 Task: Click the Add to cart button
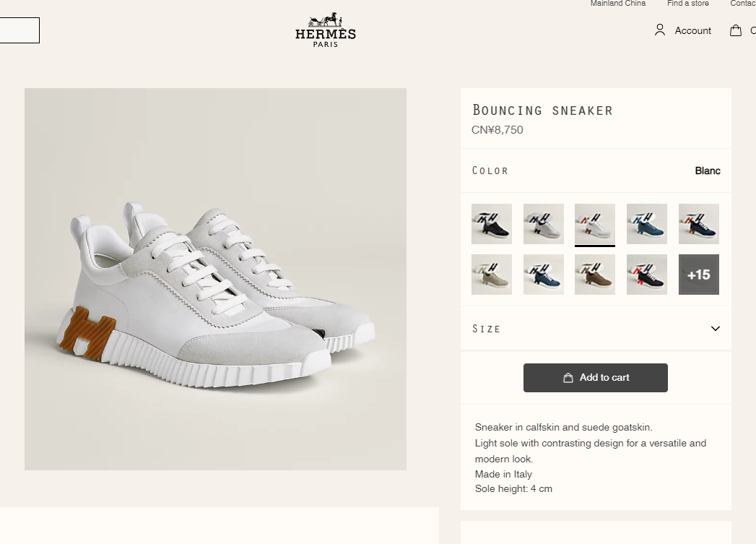pyautogui.click(x=596, y=378)
